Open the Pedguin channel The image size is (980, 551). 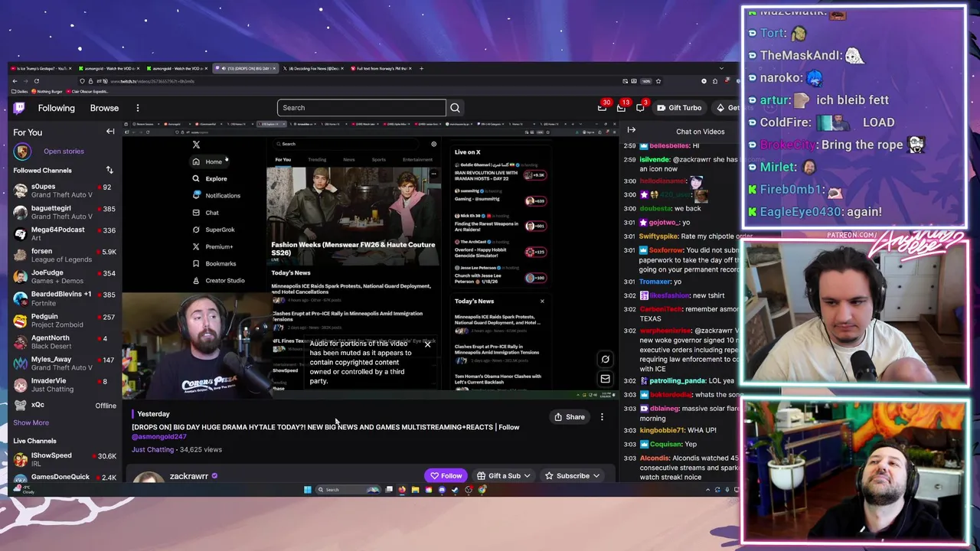click(x=63, y=320)
